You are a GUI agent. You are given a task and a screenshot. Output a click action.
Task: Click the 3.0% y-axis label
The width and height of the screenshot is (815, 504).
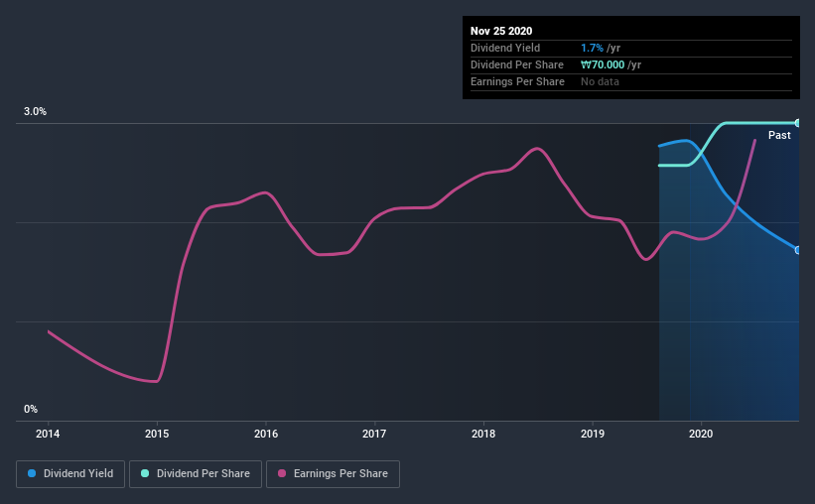35,111
